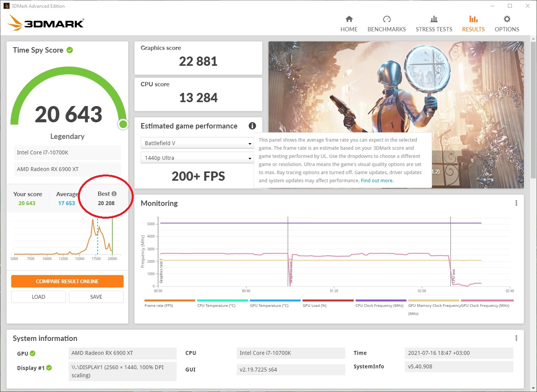Toggle the Frame rate (FPS) legend swatch
The width and height of the screenshot is (537, 392).
[170, 300]
